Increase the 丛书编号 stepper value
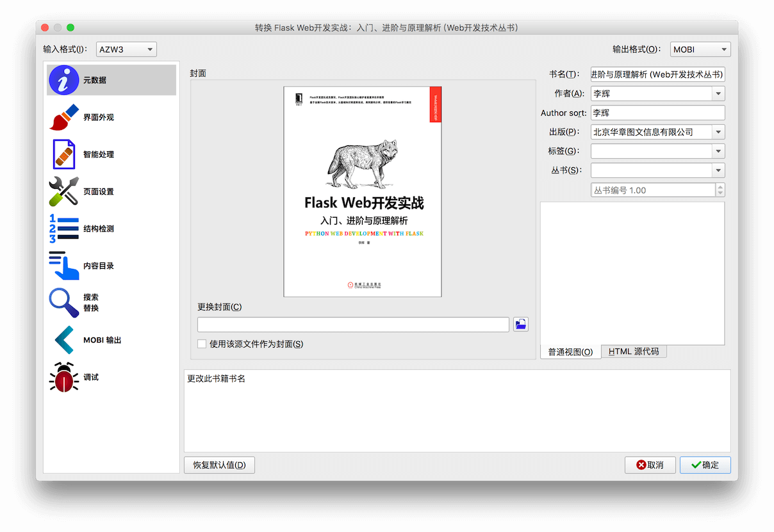Screen dimensions: 774x532 720,186
